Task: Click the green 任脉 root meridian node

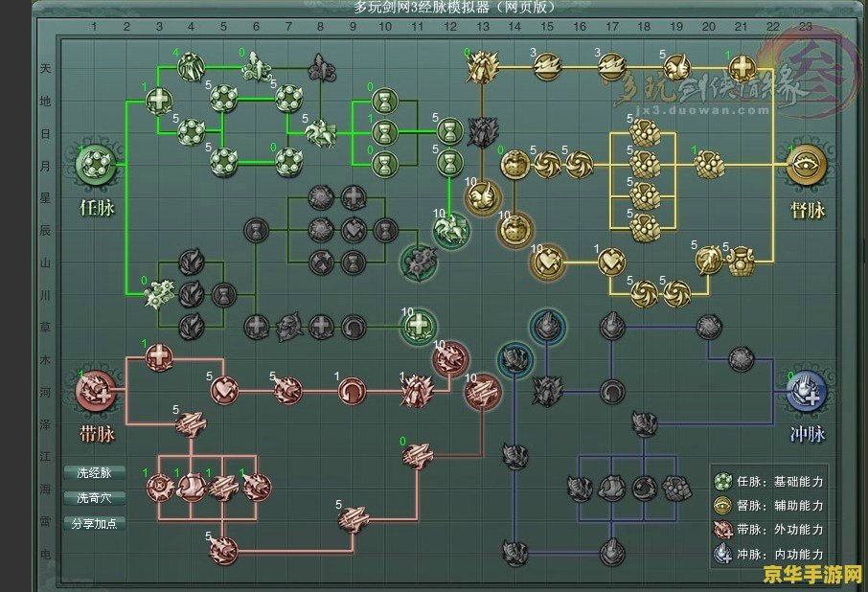Action: (96, 165)
